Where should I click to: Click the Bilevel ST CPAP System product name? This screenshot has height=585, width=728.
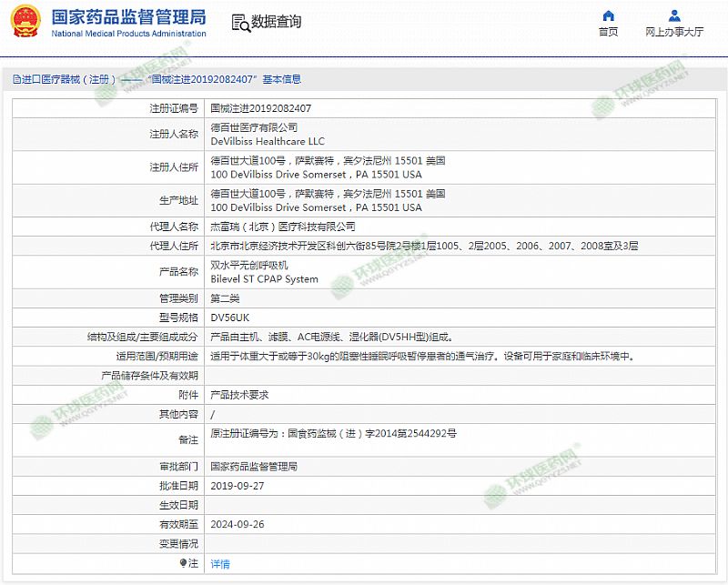tap(265, 279)
